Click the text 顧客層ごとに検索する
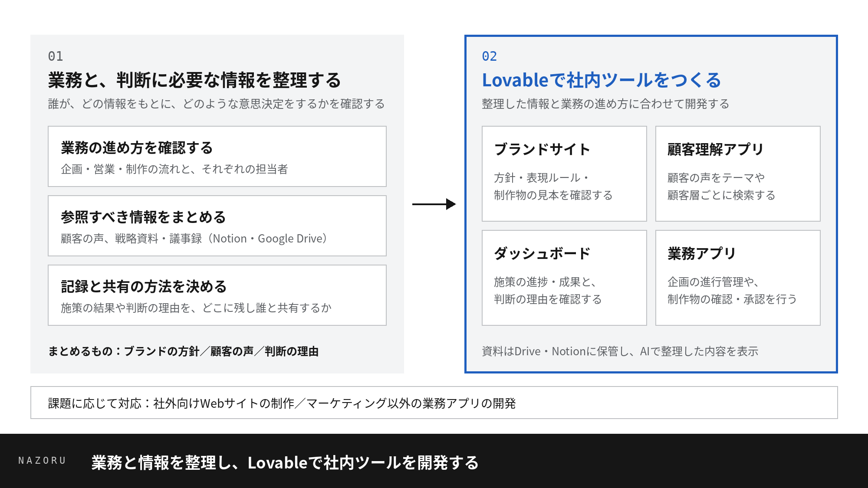 (x=721, y=195)
